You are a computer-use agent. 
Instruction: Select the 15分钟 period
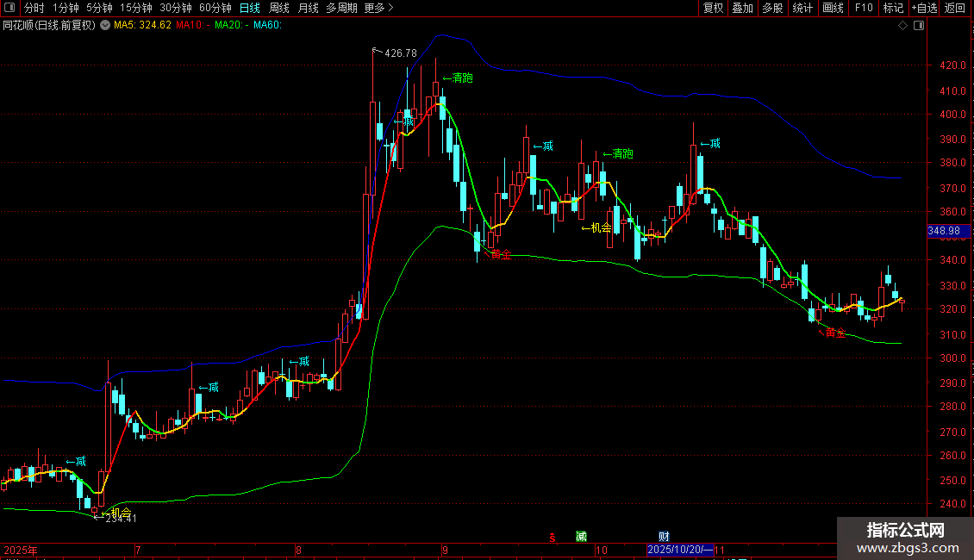pos(135,8)
